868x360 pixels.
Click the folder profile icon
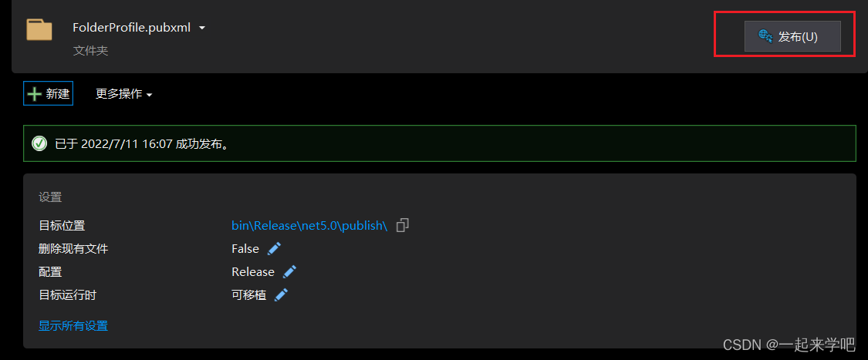click(x=39, y=30)
